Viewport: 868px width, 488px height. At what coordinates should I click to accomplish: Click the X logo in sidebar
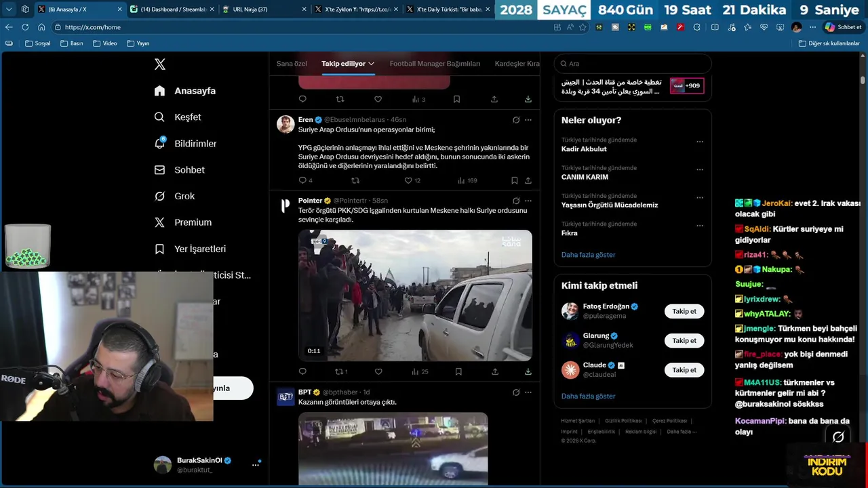coord(159,64)
